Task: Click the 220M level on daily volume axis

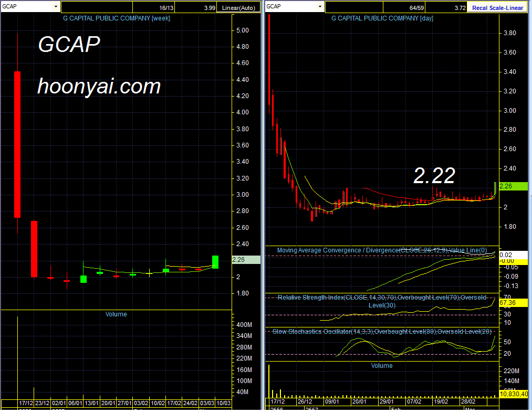Action: (512, 372)
